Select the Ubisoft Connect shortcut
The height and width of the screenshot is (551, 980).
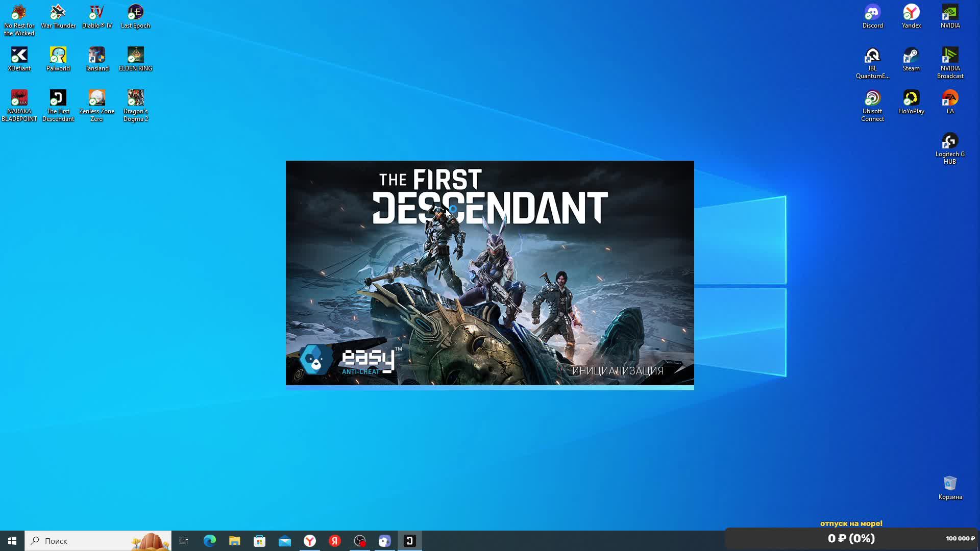click(x=872, y=98)
